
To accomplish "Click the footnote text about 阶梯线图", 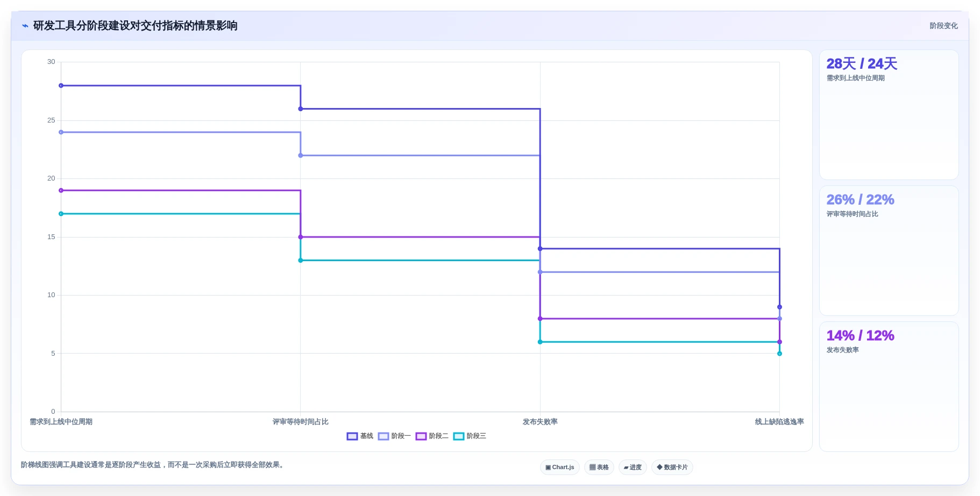I will [x=153, y=465].
